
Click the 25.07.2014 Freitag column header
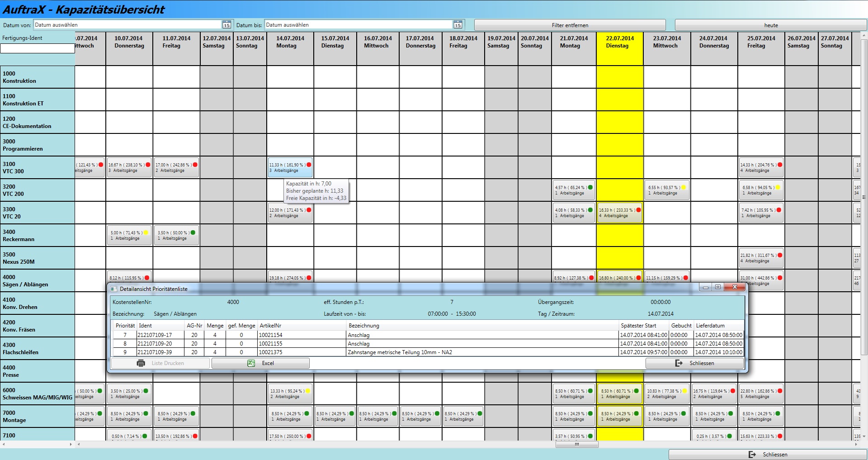(x=761, y=48)
